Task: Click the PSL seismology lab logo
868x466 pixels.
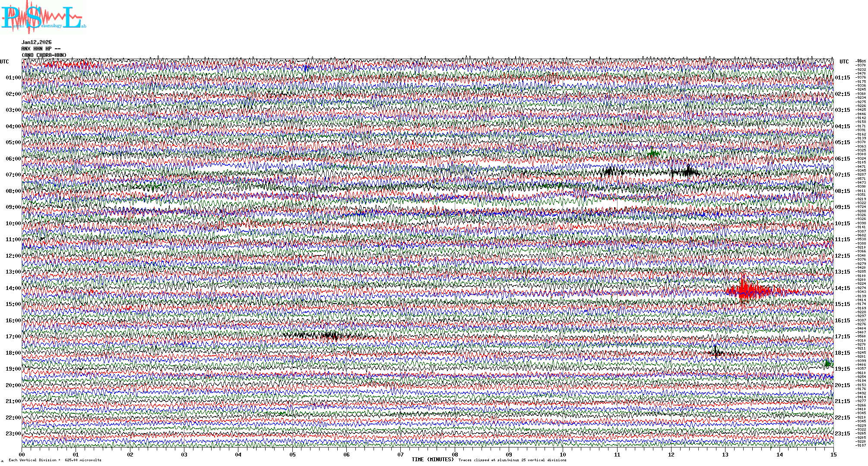Action: [x=42, y=16]
